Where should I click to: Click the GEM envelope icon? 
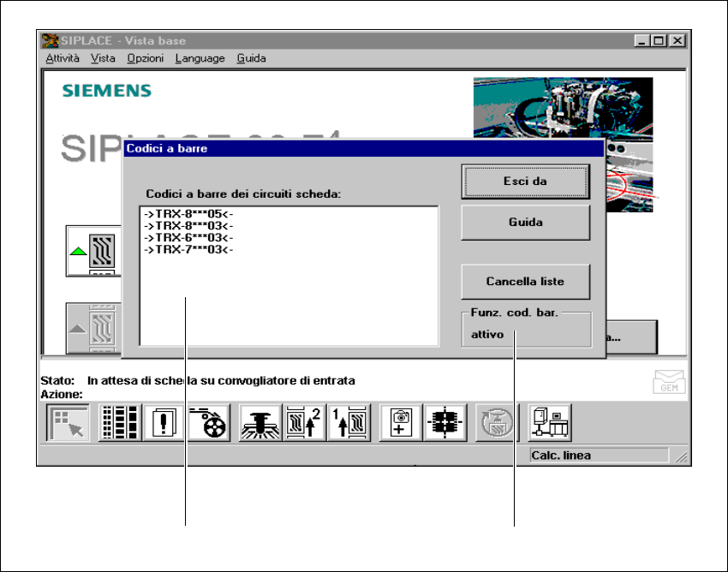point(669,382)
